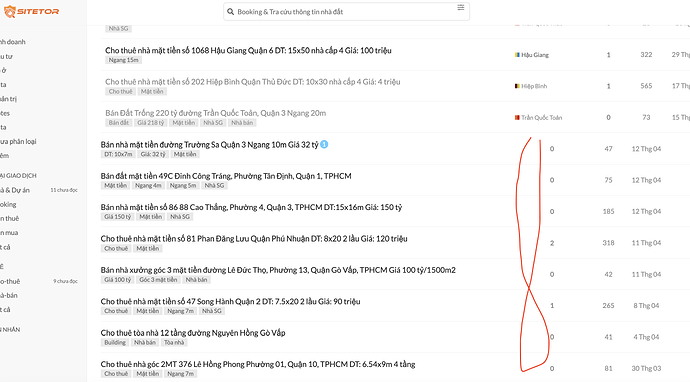690x382 pixels.
Task: Select the 'Ngang 5m' tag
Action: point(183,186)
